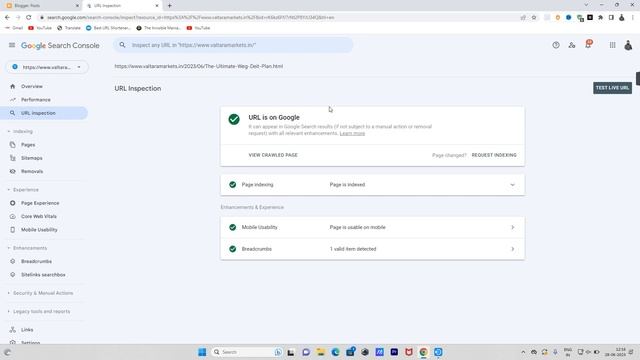This screenshot has height=360, width=640.
Task: Click the Inspect any URL search field
Action: (233, 45)
